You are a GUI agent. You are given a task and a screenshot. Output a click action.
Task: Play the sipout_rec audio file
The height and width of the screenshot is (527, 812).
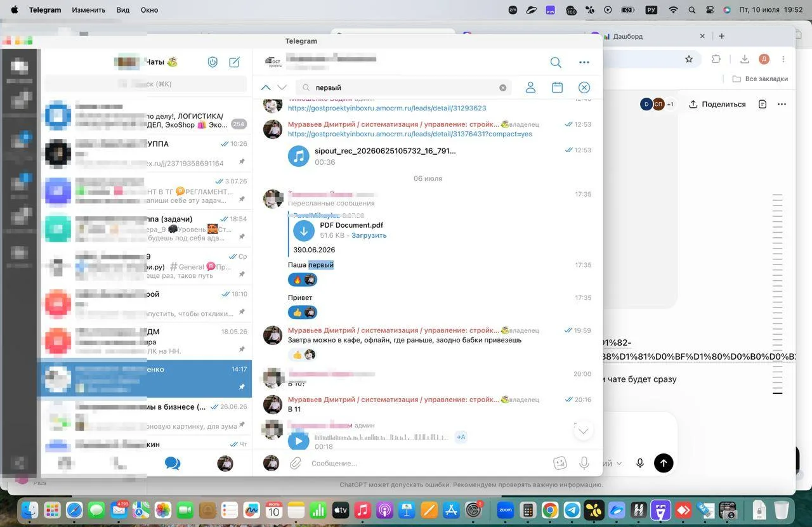pos(299,156)
